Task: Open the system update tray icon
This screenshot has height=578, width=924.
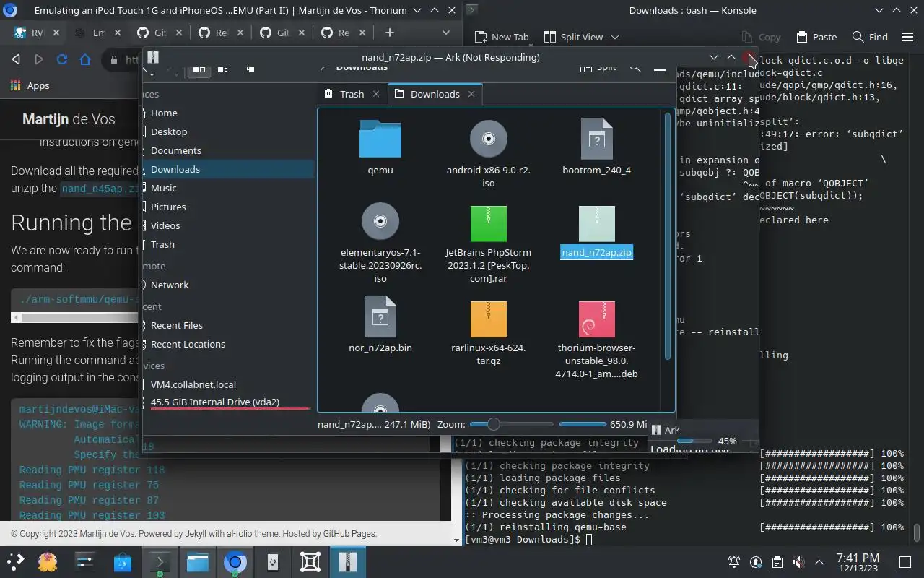Action: pyautogui.click(x=756, y=562)
